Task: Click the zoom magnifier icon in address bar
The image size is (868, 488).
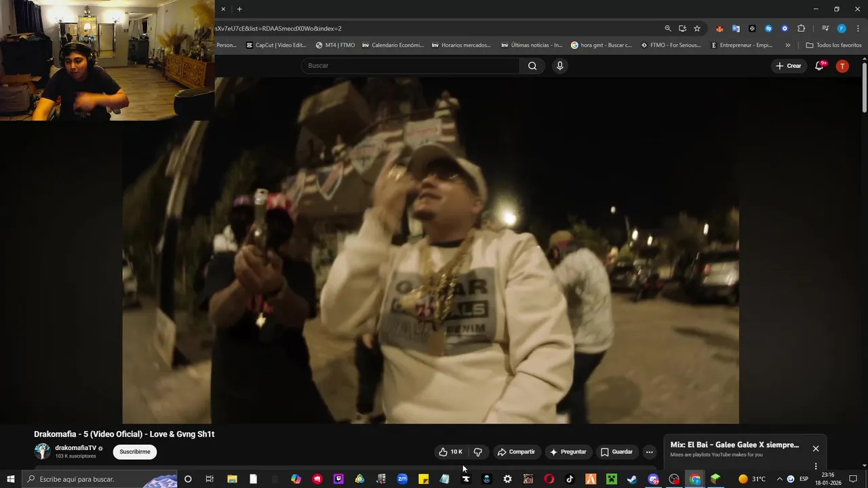Action: coord(668,28)
